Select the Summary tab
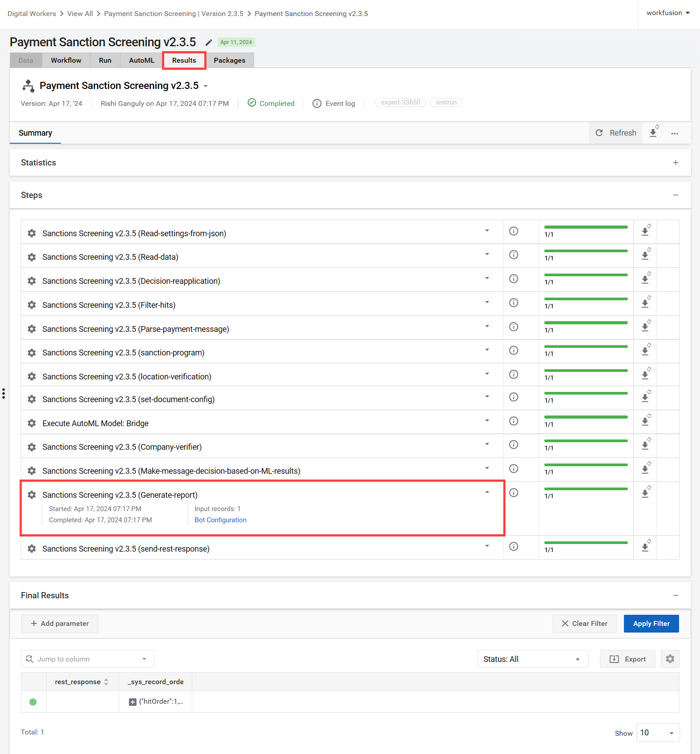 tap(36, 133)
